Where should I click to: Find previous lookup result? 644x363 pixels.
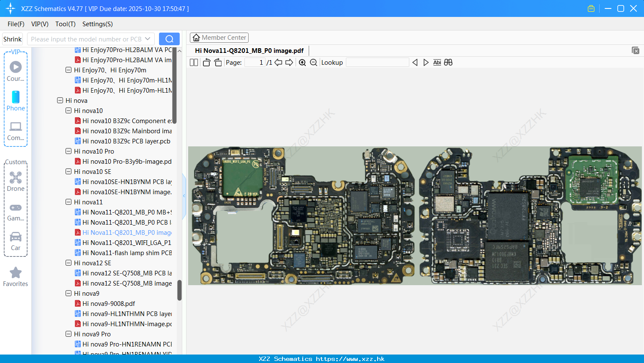[415, 63]
